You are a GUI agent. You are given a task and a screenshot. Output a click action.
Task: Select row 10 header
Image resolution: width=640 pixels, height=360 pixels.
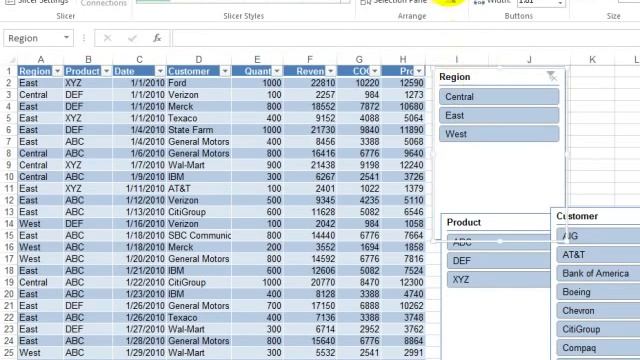[x=9, y=177]
